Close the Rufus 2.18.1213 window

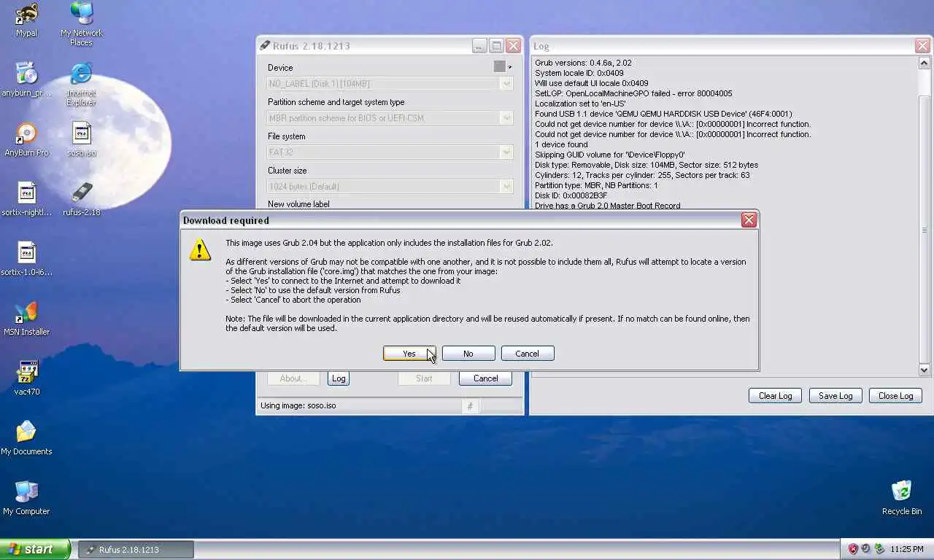pyautogui.click(x=514, y=46)
